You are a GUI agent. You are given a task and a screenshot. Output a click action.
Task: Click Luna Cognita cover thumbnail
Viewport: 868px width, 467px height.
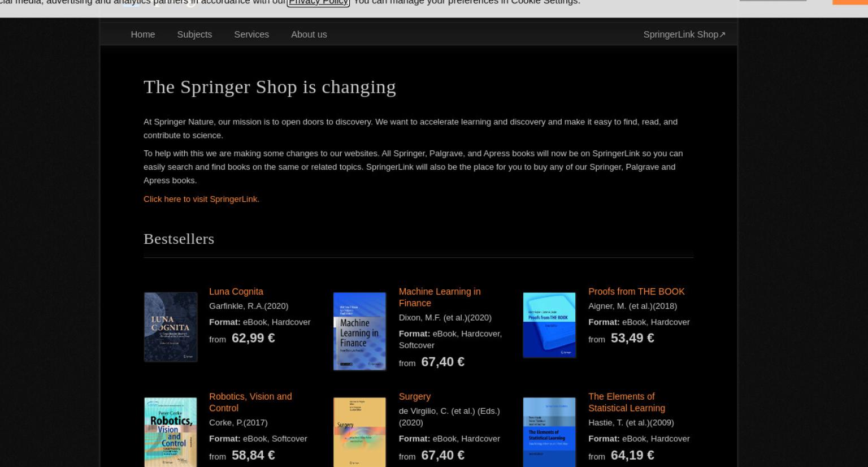coord(171,327)
